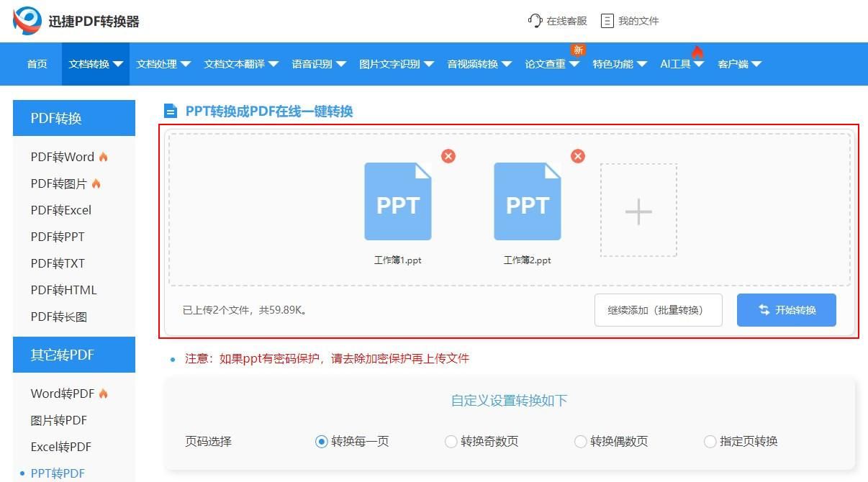Click the 新 badge above 论文查重

point(578,50)
